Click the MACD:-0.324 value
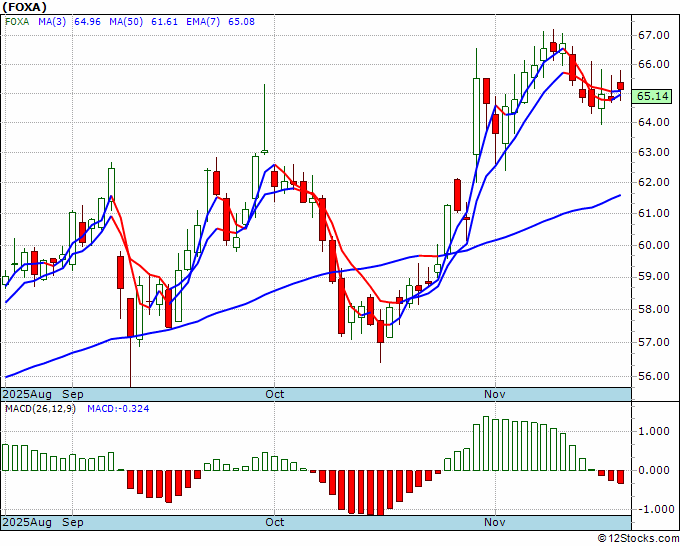The image size is (680, 546). tap(118, 409)
